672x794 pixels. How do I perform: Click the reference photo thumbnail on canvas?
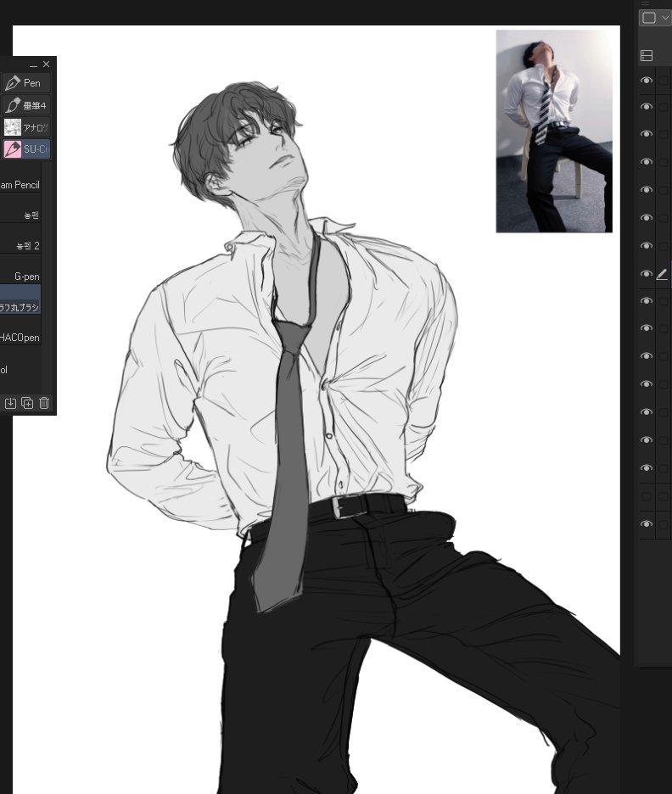554,131
